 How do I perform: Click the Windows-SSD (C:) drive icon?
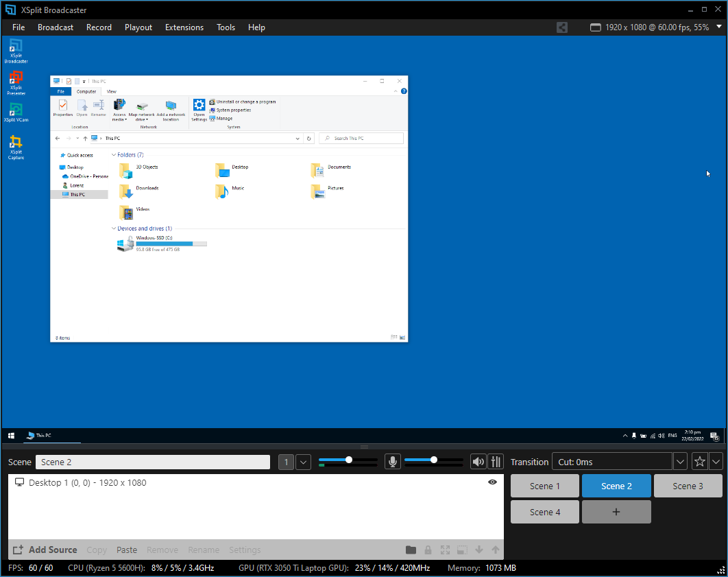tap(126, 244)
